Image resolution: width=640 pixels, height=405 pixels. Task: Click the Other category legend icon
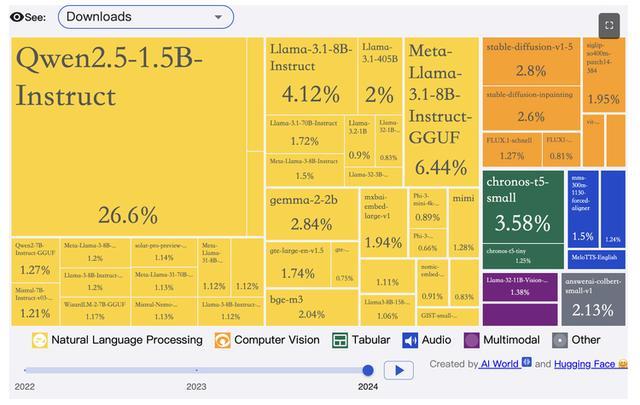coord(560,340)
